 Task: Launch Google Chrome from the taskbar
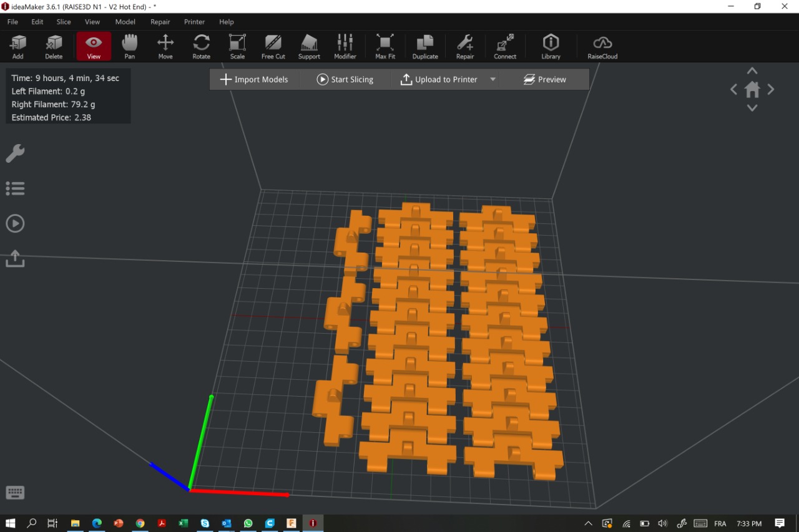coord(140,523)
